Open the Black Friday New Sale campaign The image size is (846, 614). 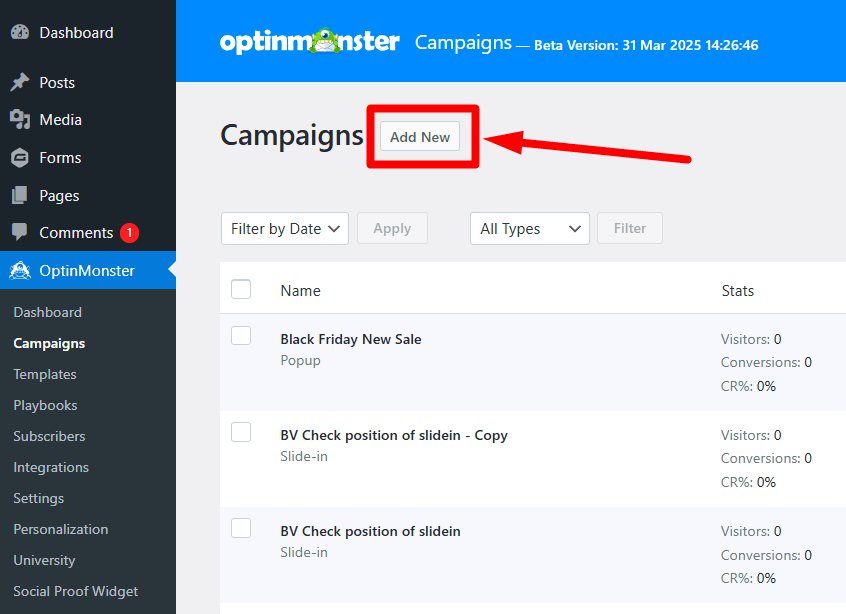350,339
